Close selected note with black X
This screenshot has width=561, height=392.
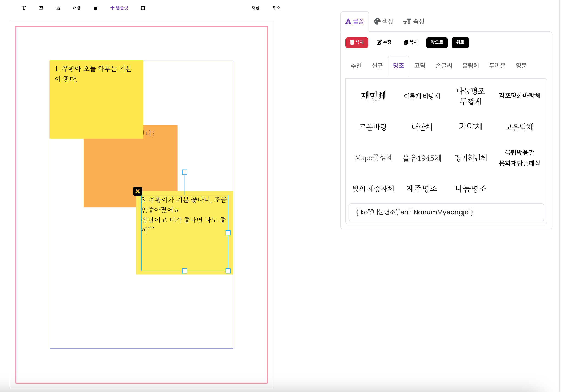coord(137,191)
